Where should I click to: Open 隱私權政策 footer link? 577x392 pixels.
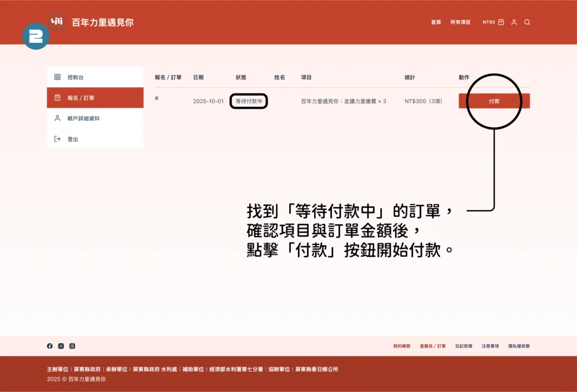[x=519, y=346]
